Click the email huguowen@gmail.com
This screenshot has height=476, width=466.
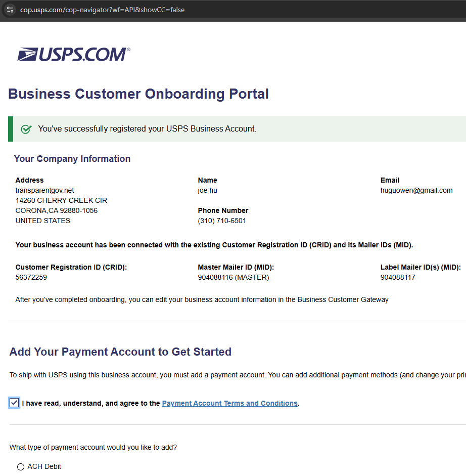(416, 190)
